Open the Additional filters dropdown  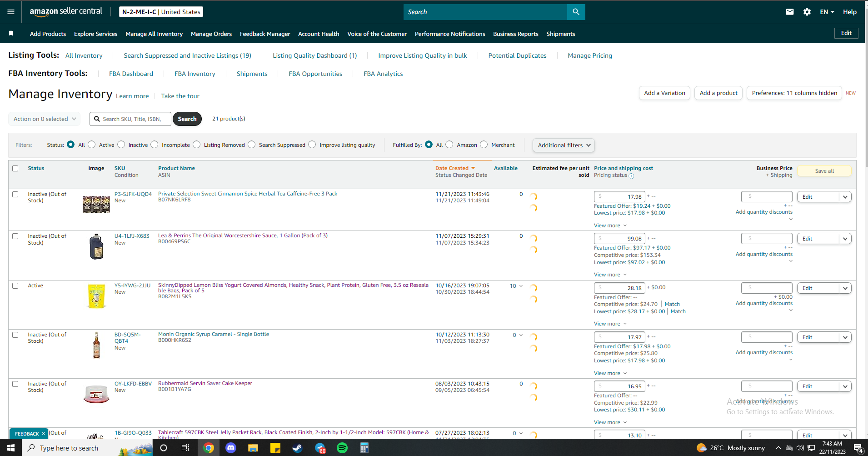pos(564,145)
